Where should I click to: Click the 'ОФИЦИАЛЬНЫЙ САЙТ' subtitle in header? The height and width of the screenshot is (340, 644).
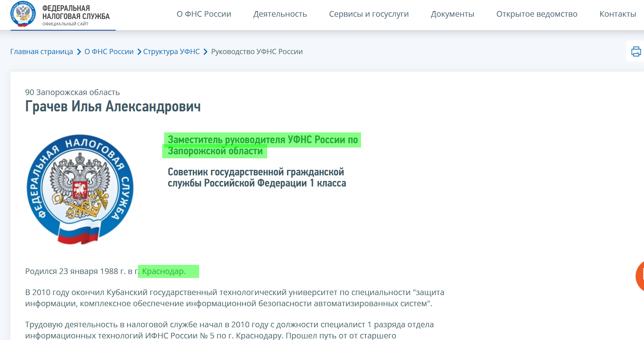(x=65, y=24)
